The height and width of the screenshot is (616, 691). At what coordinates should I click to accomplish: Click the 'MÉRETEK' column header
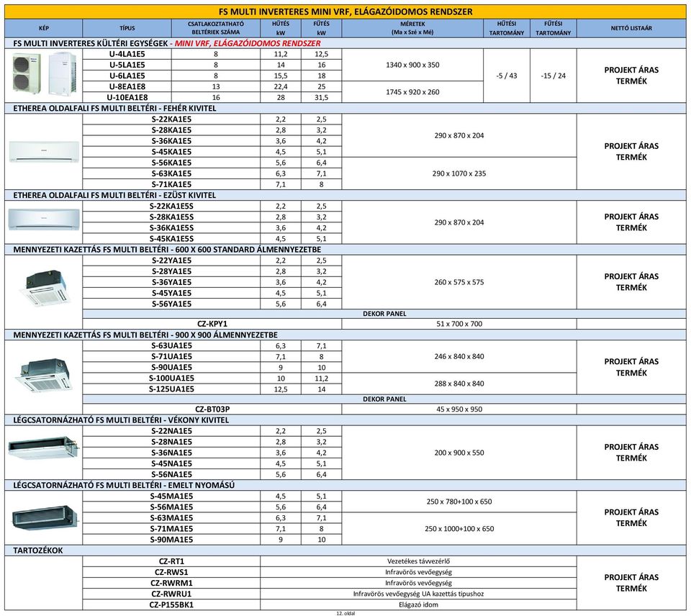pyautogui.click(x=412, y=28)
